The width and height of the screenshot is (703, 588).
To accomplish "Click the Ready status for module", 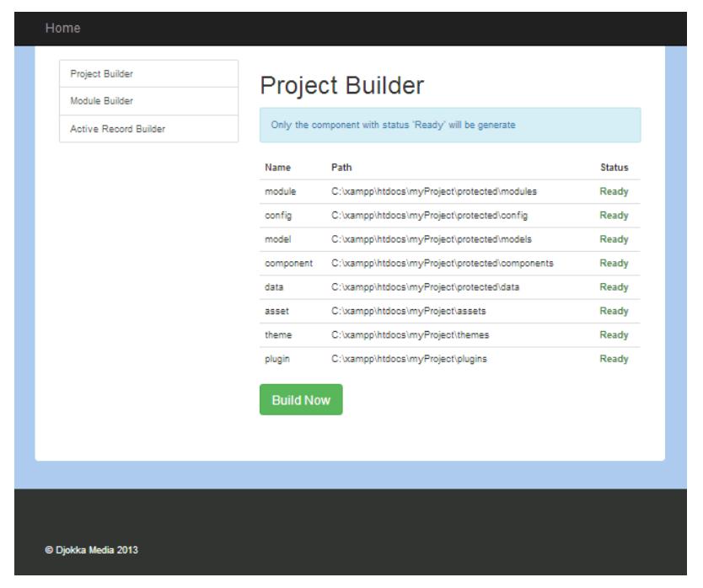I will (614, 191).
